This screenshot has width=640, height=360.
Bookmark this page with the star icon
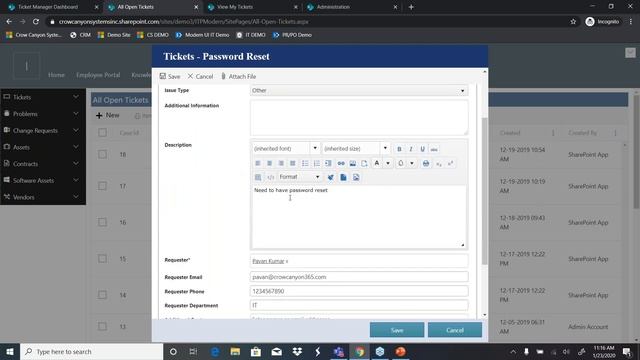coord(573,22)
